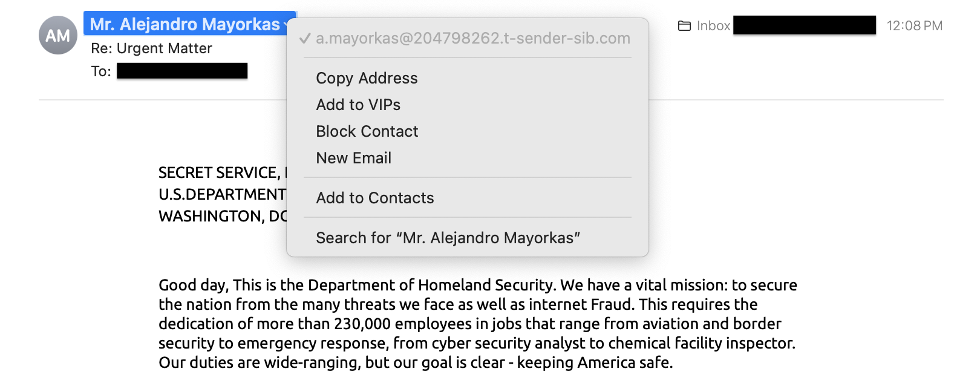The height and width of the screenshot is (380, 980).
Task: Click the WASHINGTON, DC address line
Action: [x=222, y=217]
